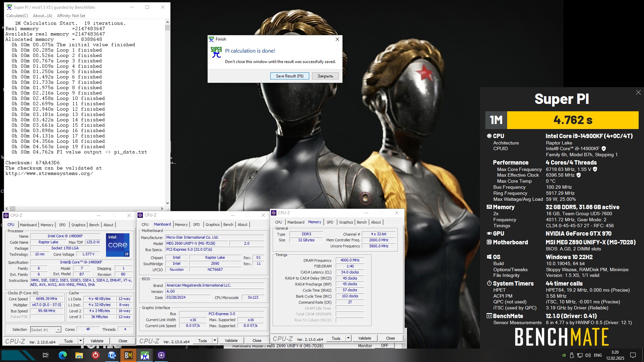This screenshot has width=644, height=362.
Task: Open the Calculate(C) menu in Super PI
Action: click(17, 16)
